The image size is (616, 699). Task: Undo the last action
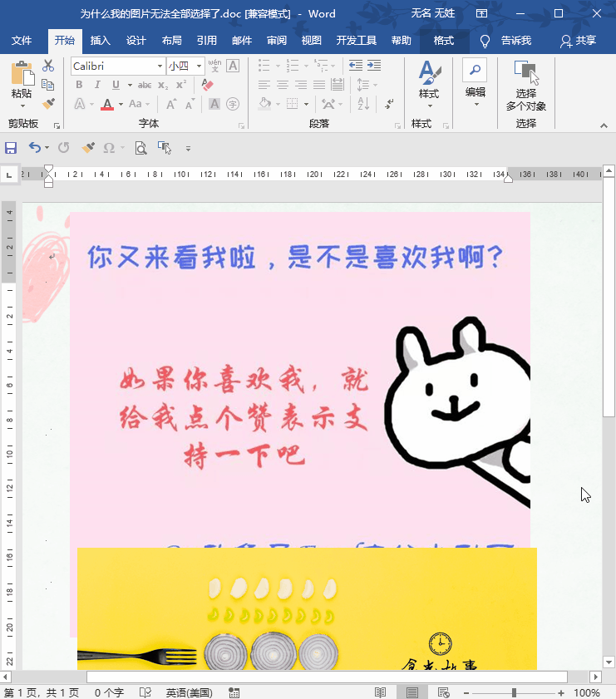pyautogui.click(x=34, y=148)
